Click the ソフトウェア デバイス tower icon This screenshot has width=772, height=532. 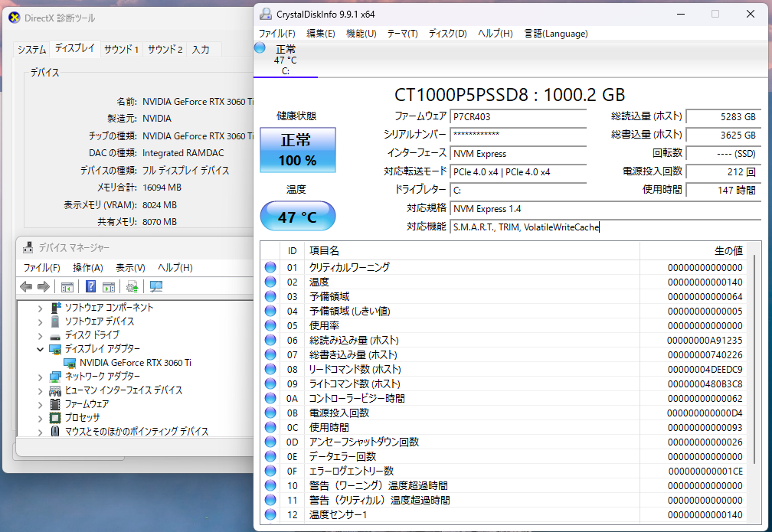coord(56,321)
